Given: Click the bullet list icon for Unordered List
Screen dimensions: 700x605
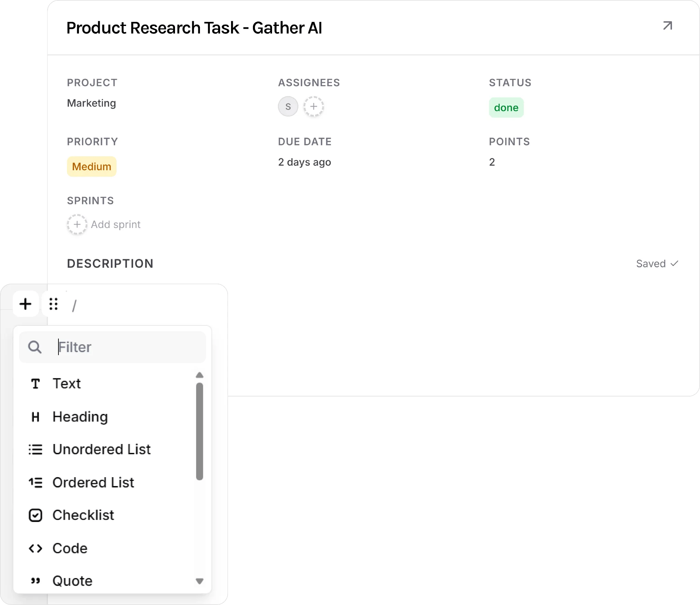Looking at the screenshot, I should (x=36, y=449).
